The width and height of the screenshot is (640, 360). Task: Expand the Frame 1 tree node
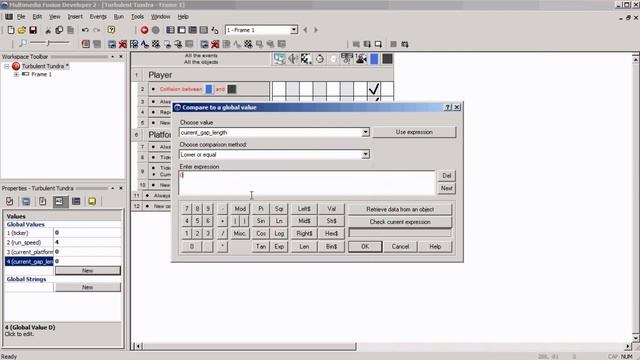tap(16, 74)
